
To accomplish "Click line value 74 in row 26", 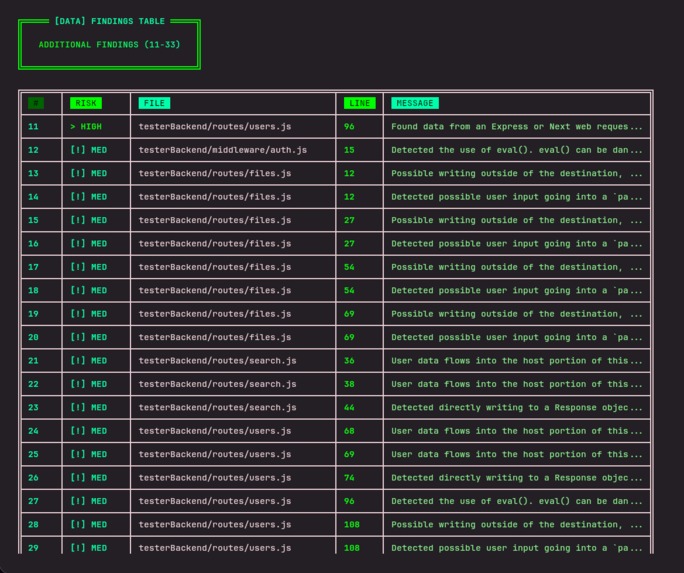I will [x=349, y=478].
